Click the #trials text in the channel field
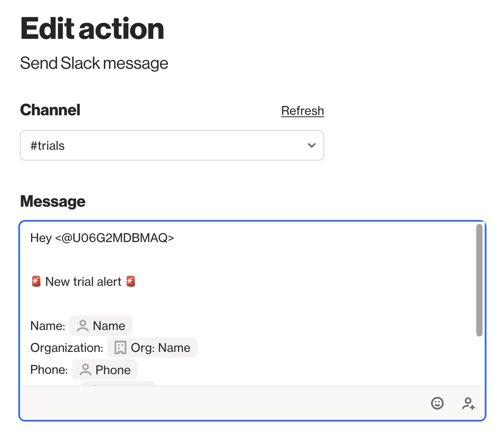This screenshot has width=504, height=441. click(x=47, y=145)
